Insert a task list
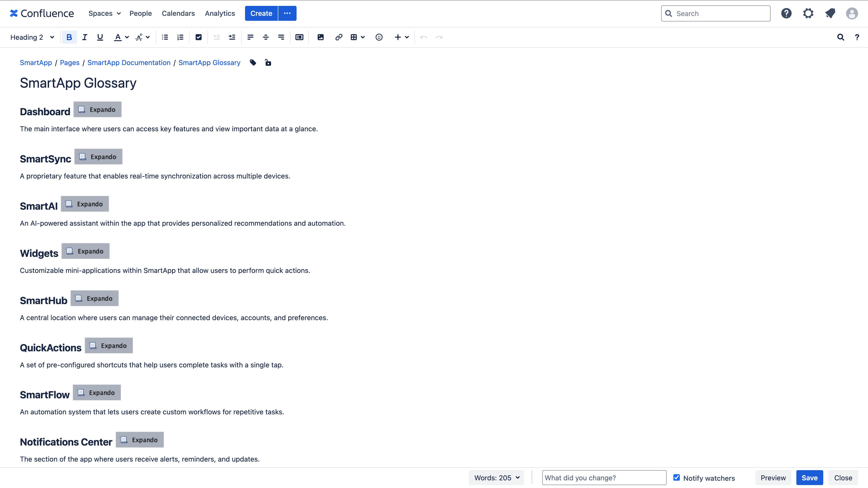This screenshot has height=488, width=868. point(198,37)
